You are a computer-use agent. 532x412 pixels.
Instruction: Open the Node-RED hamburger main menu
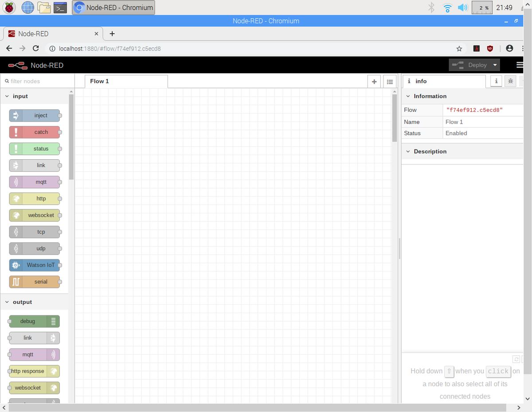[520, 65]
